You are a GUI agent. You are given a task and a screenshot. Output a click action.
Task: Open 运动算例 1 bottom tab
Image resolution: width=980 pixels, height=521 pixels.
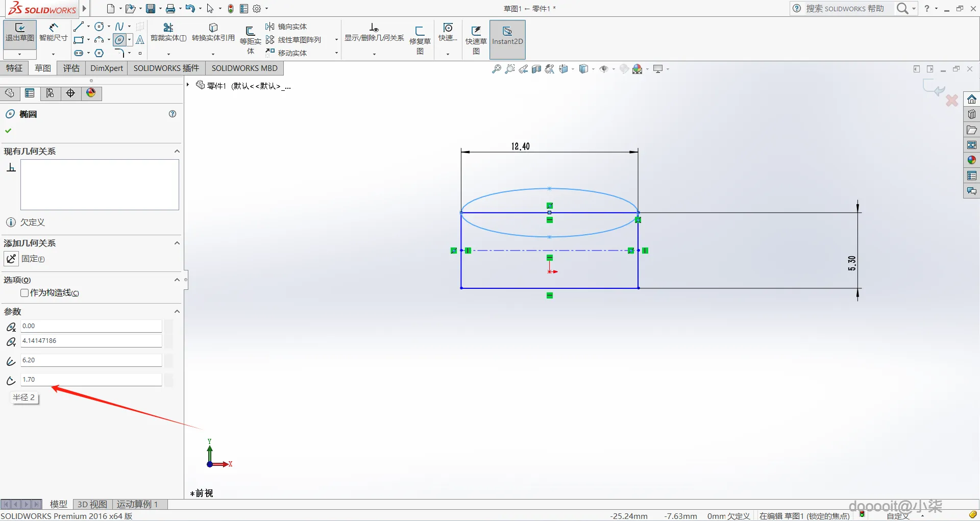pos(137,504)
